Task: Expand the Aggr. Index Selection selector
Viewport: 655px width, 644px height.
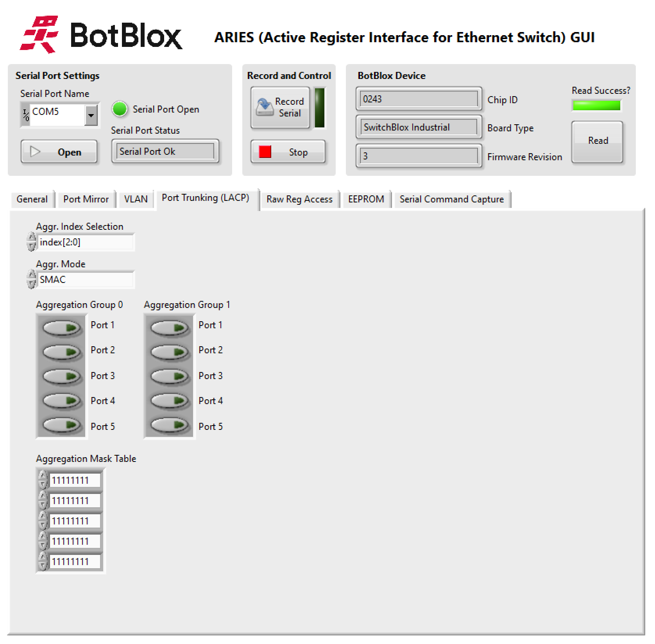Action: click(x=31, y=242)
